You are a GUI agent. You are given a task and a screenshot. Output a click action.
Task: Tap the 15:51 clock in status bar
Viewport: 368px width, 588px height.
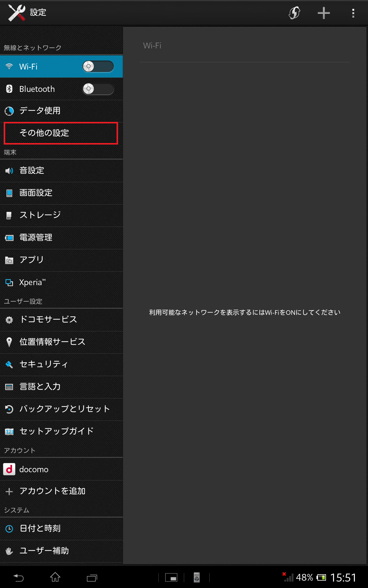343,578
